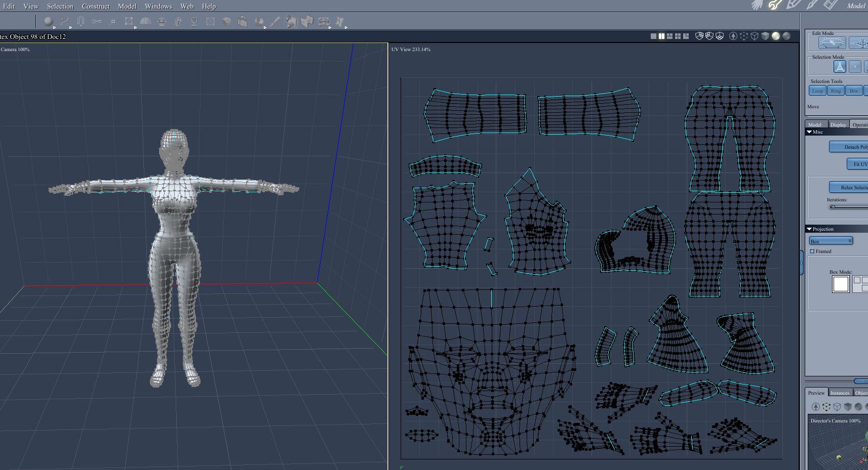Switch to the Assemble room hand icon
The width and height of the screenshot is (868, 470).
(758, 5)
